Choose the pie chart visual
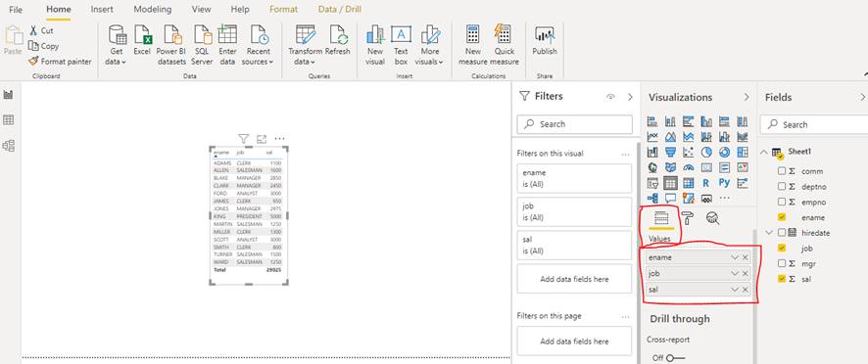 (706, 152)
